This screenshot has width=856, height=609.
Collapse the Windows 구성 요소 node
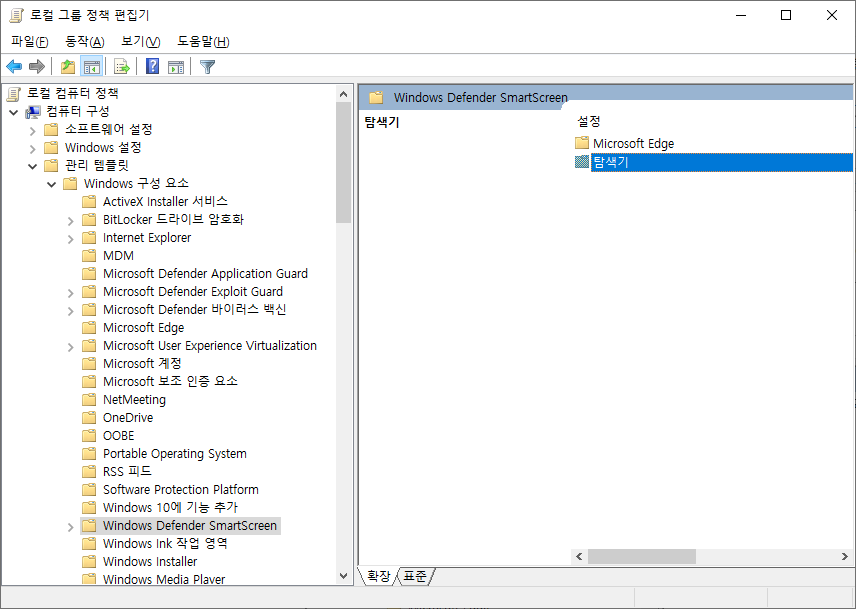pos(51,184)
